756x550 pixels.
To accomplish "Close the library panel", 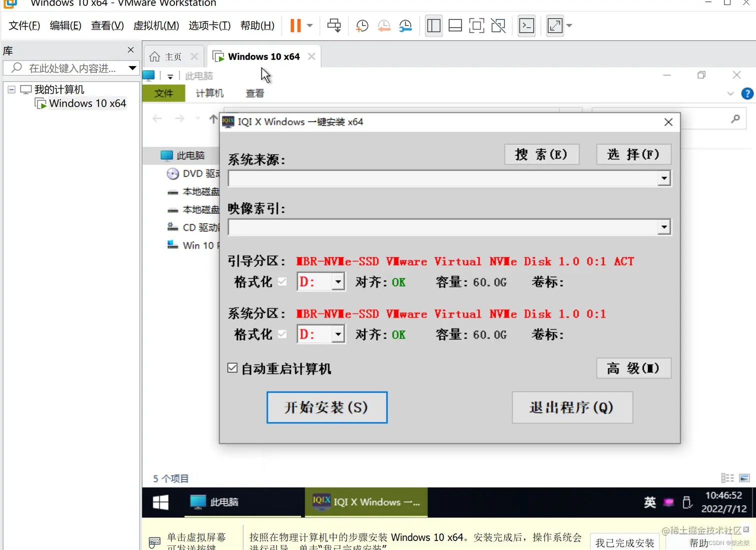I will [x=131, y=50].
